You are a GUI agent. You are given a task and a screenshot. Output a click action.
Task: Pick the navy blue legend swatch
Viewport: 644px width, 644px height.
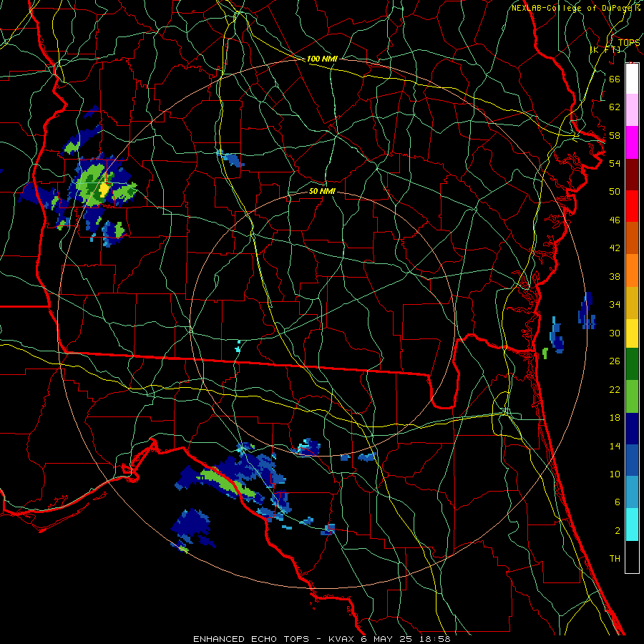tap(632, 429)
